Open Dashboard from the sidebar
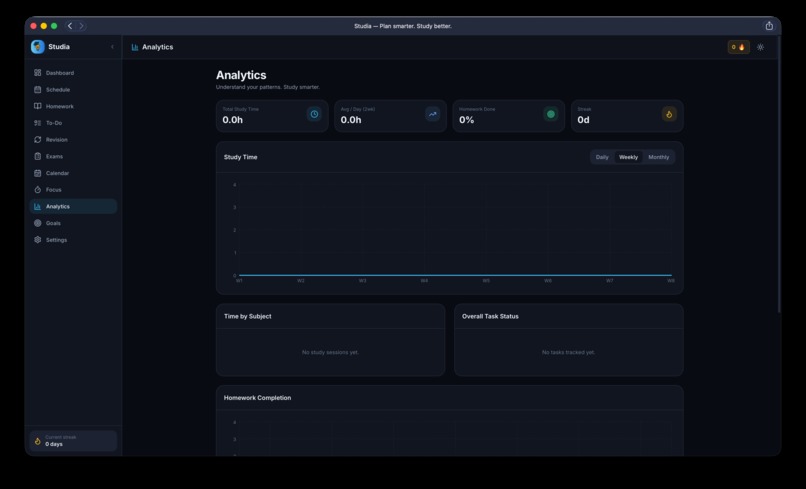This screenshot has width=806, height=489. 73,73
